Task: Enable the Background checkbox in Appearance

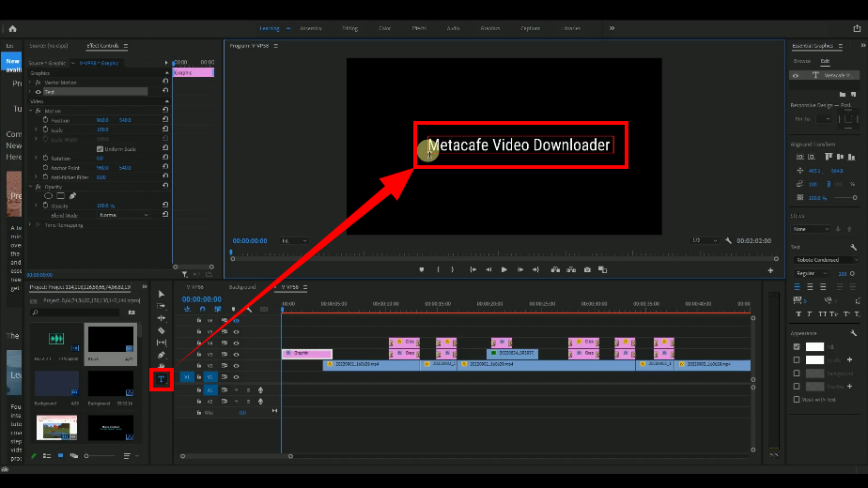Action: pos(797,374)
